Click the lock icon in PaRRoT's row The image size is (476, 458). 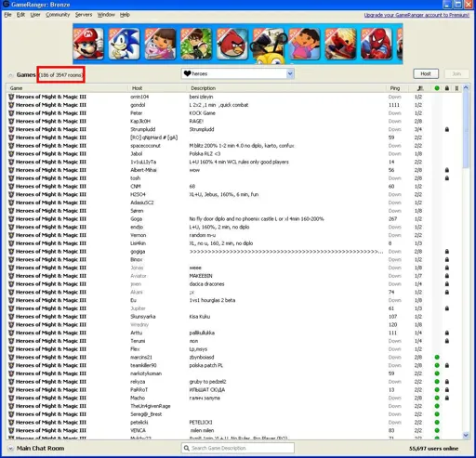[x=447, y=390]
